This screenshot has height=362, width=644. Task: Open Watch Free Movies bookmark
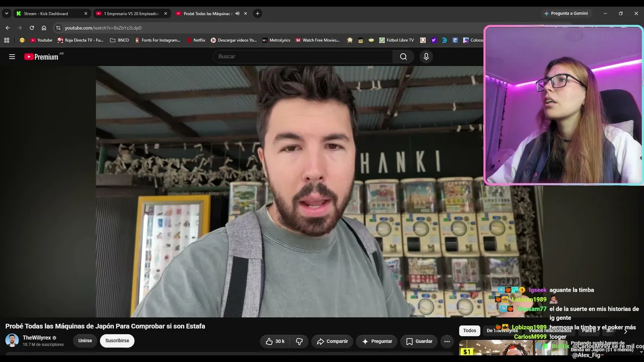pos(317,40)
